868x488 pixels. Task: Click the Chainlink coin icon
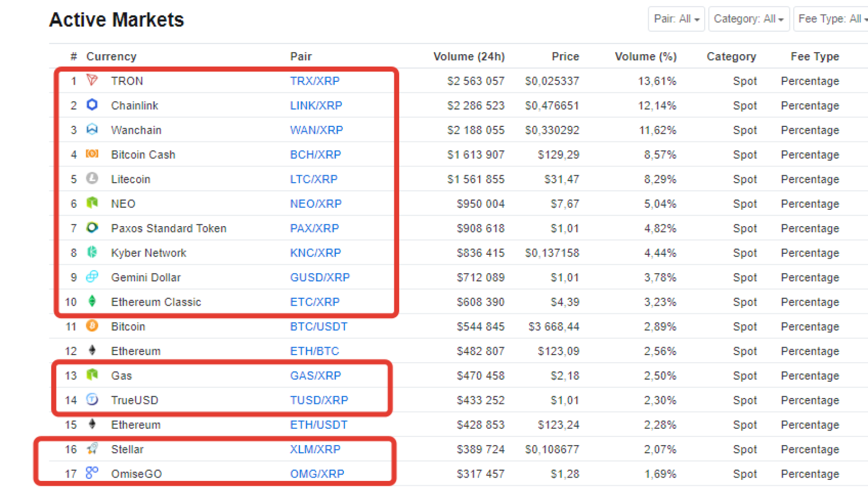[x=92, y=105]
